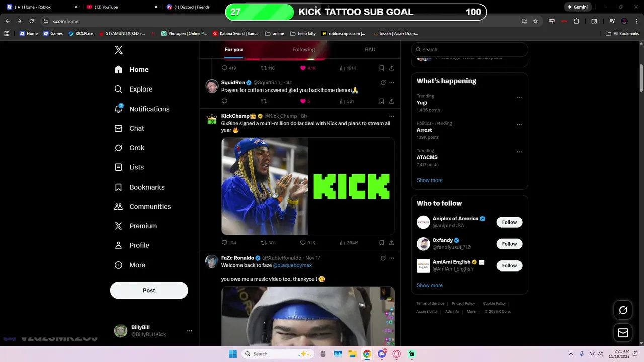Follow AmiAmi English
Image resolution: width=644 pixels, height=362 pixels.
(x=509, y=265)
